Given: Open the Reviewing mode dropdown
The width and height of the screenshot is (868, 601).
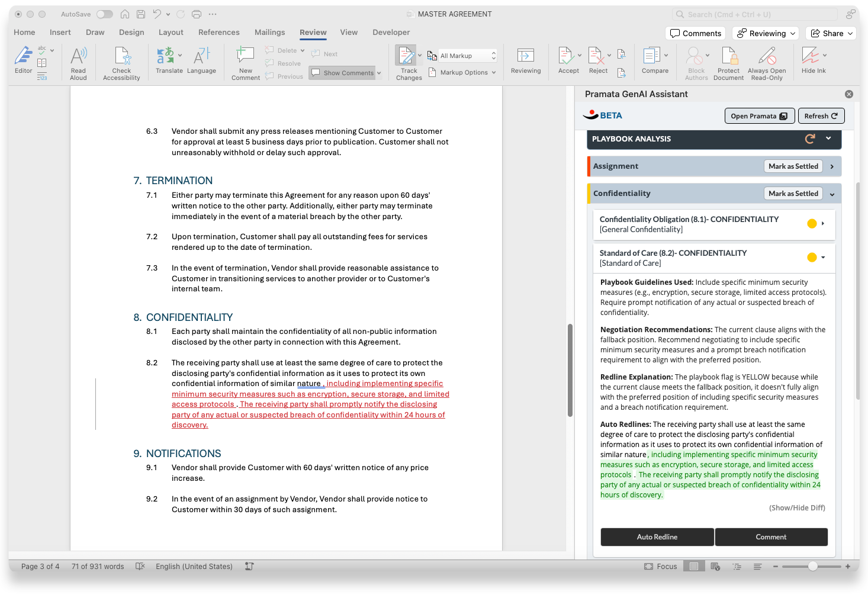Looking at the screenshot, I should coord(766,33).
